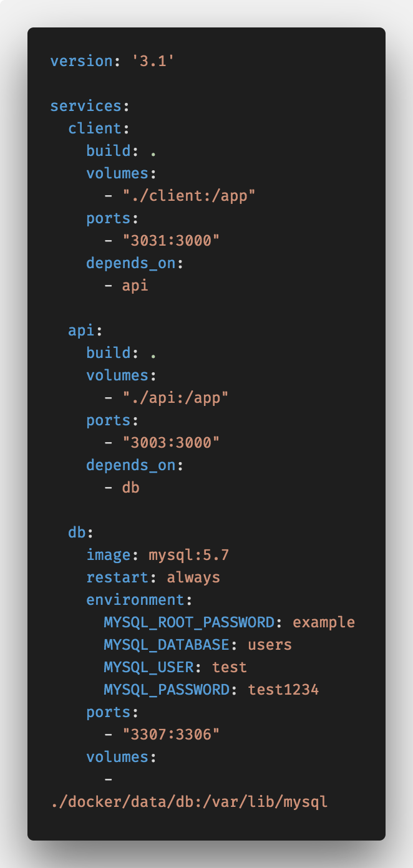The width and height of the screenshot is (413, 868).
Task: Click the "3003:3000" port mapping
Action: 171,443
